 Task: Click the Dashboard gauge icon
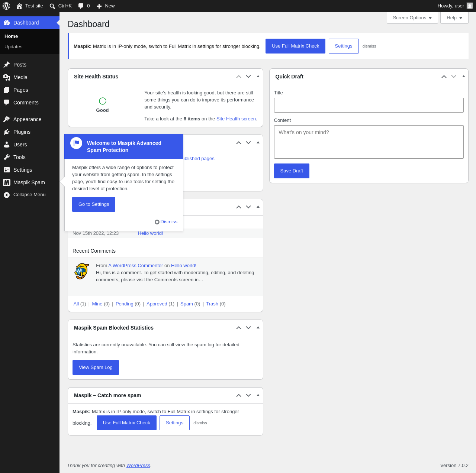[x=7, y=23]
